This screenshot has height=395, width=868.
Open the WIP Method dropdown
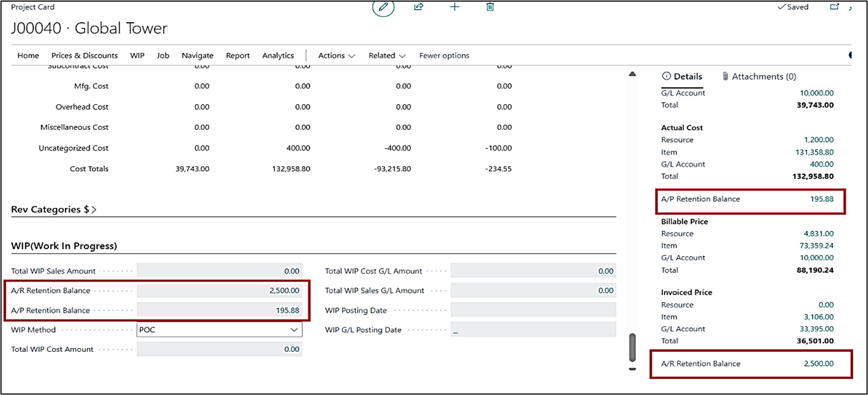pyautogui.click(x=294, y=330)
